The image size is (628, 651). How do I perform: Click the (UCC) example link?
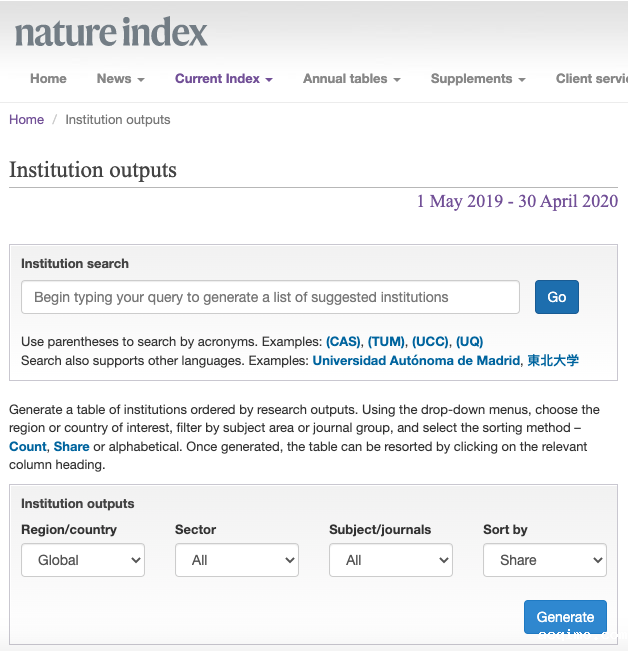(430, 342)
